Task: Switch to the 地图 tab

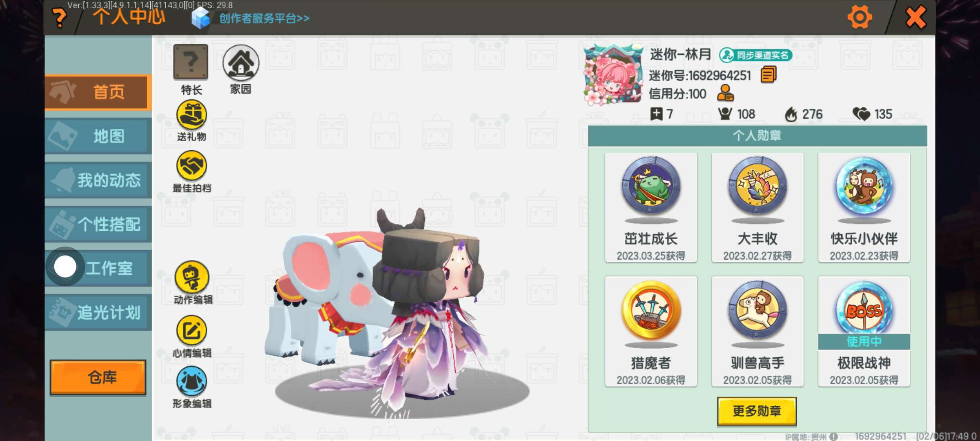Action: 98,136
